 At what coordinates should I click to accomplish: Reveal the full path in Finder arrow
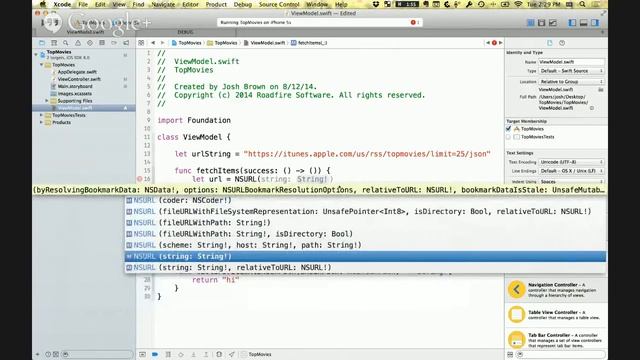(x=592, y=108)
